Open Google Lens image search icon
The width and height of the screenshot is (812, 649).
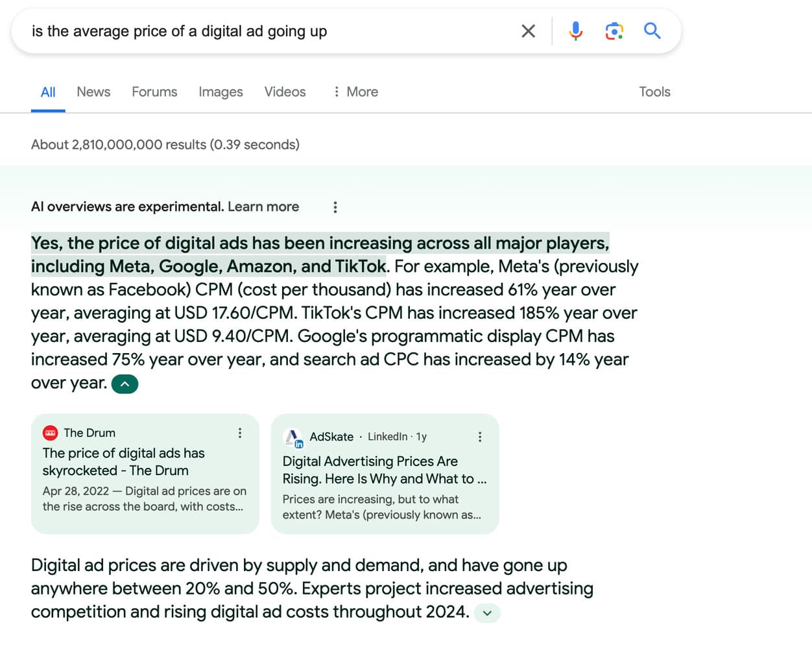(614, 31)
